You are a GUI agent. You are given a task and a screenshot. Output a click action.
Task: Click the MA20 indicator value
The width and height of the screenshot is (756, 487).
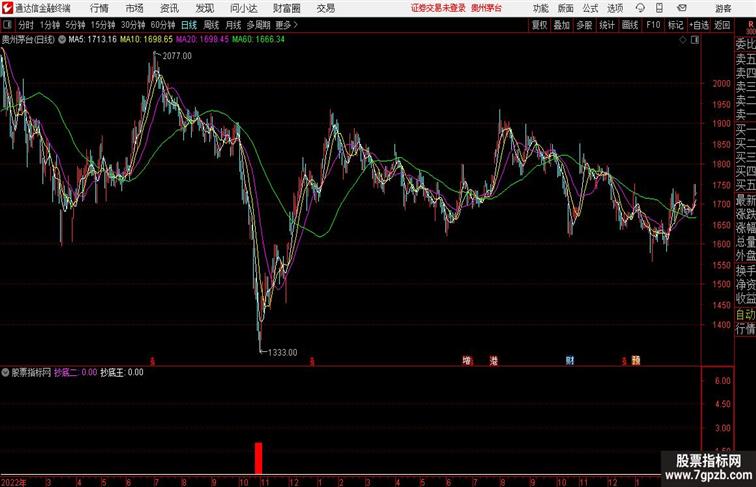[x=202, y=40]
